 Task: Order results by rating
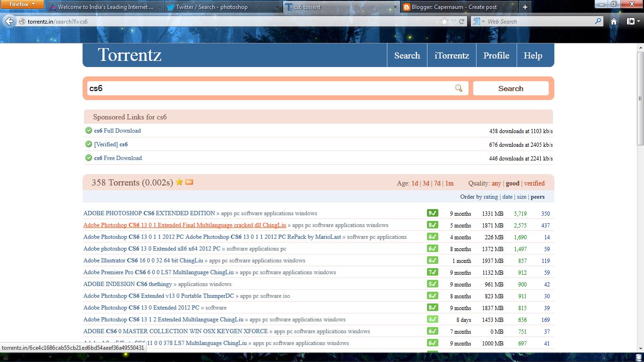coord(491,197)
